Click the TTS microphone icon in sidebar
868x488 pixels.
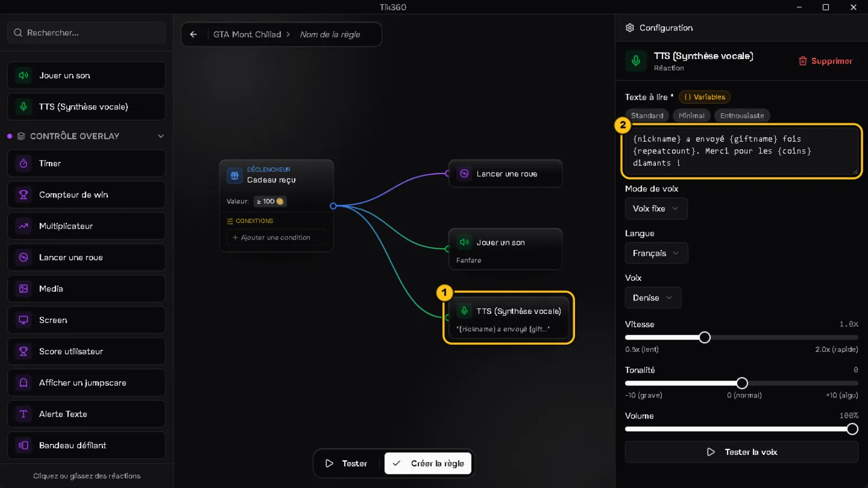click(23, 107)
